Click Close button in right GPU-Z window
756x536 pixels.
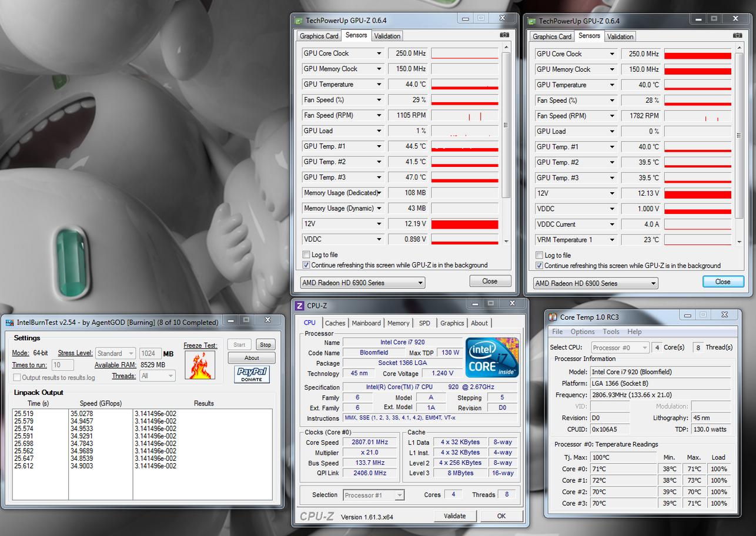click(723, 282)
